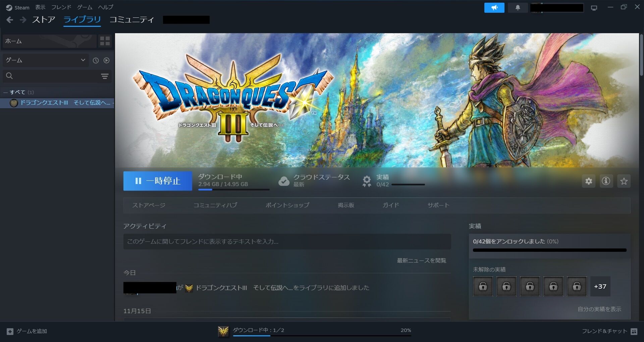The height and width of the screenshot is (342, 644).
Task: Open the フレンド menu
Action: (x=61, y=7)
